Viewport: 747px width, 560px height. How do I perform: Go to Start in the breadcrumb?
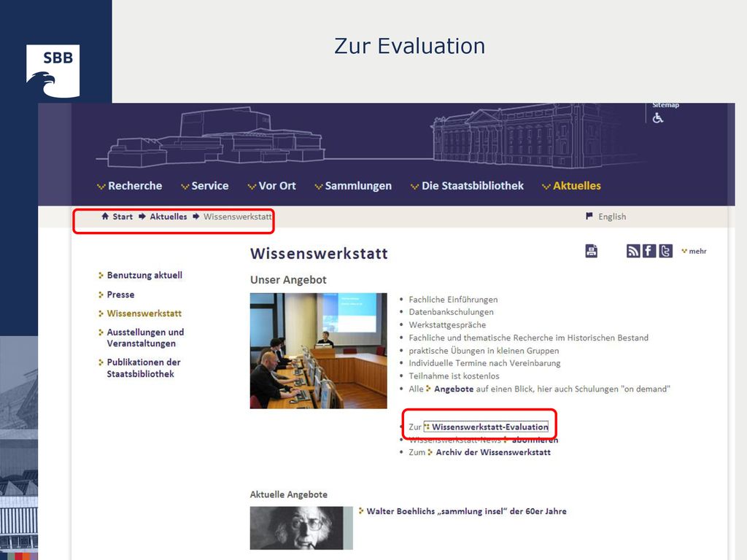tap(123, 217)
